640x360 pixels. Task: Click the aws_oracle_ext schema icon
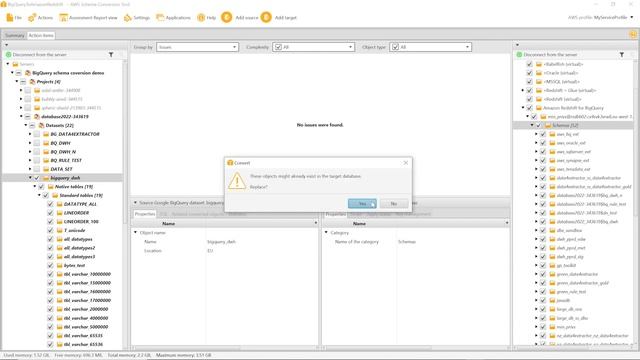552,143
